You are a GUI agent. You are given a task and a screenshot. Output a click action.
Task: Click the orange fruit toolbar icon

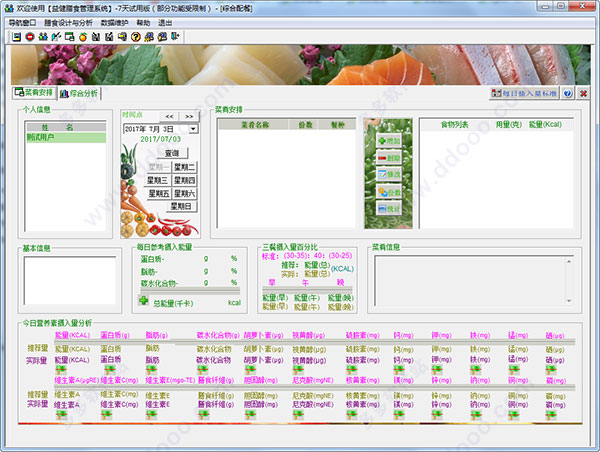coord(83,37)
